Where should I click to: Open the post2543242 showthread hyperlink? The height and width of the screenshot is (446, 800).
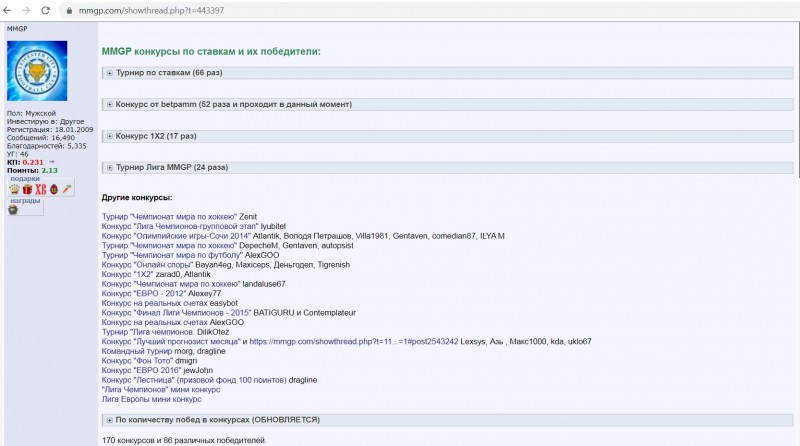coord(354,341)
